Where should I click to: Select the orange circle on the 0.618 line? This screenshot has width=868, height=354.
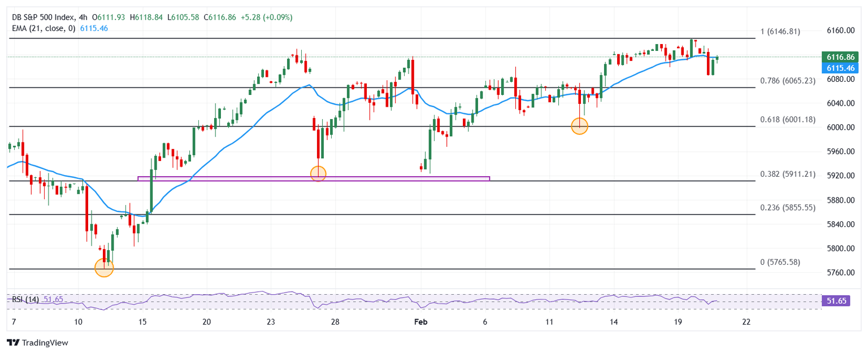(x=579, y=126)
